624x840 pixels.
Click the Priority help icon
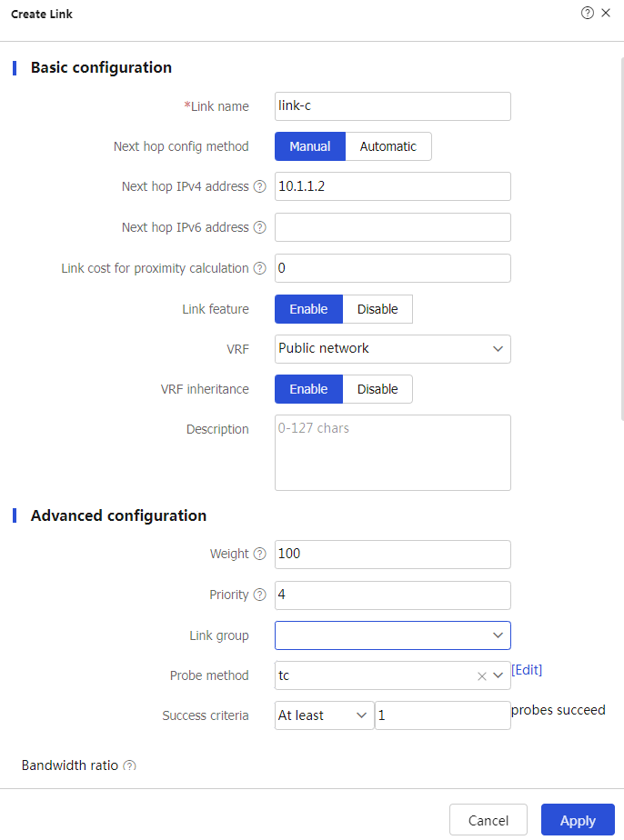tap(259, 595)
